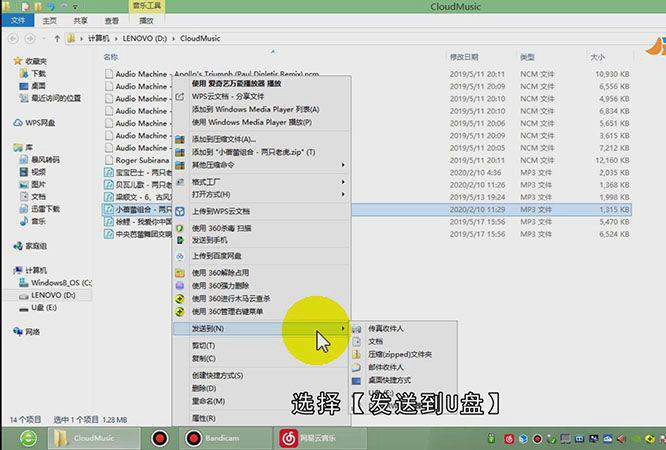Image resolution: width=666 pixels, height=450 pixels.
Task: Switch to the 共享 ribbon tab
Action: click(x=80, y=20)
